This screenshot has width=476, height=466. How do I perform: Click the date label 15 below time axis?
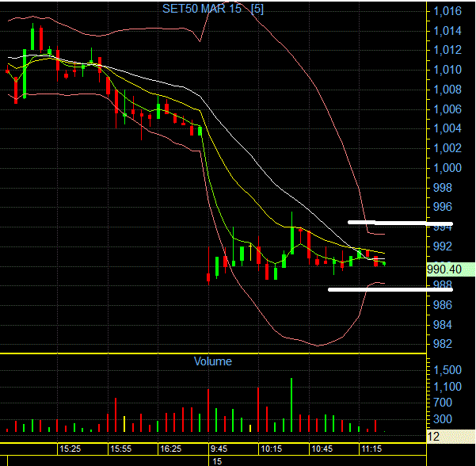[217, 461]
